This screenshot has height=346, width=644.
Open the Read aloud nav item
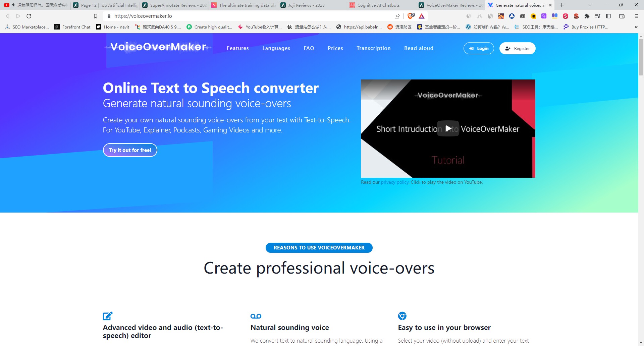click(x=419, y=48)
